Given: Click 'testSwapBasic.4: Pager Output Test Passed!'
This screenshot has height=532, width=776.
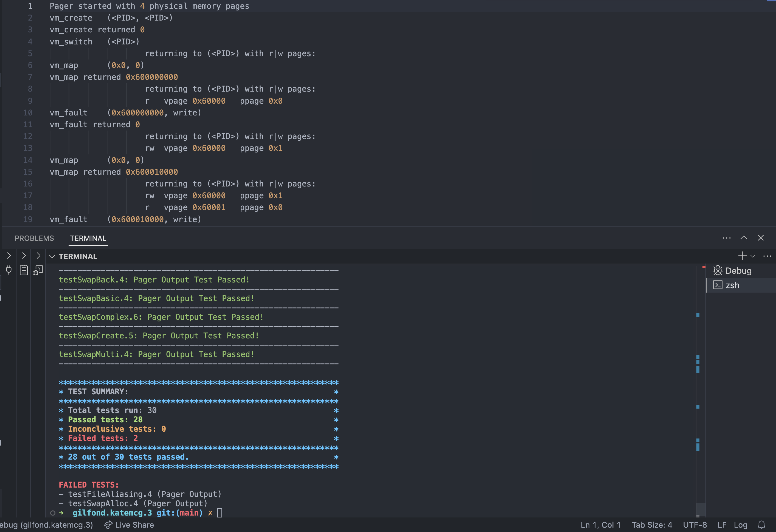Looking at the screenshot, I should (157, 298).
